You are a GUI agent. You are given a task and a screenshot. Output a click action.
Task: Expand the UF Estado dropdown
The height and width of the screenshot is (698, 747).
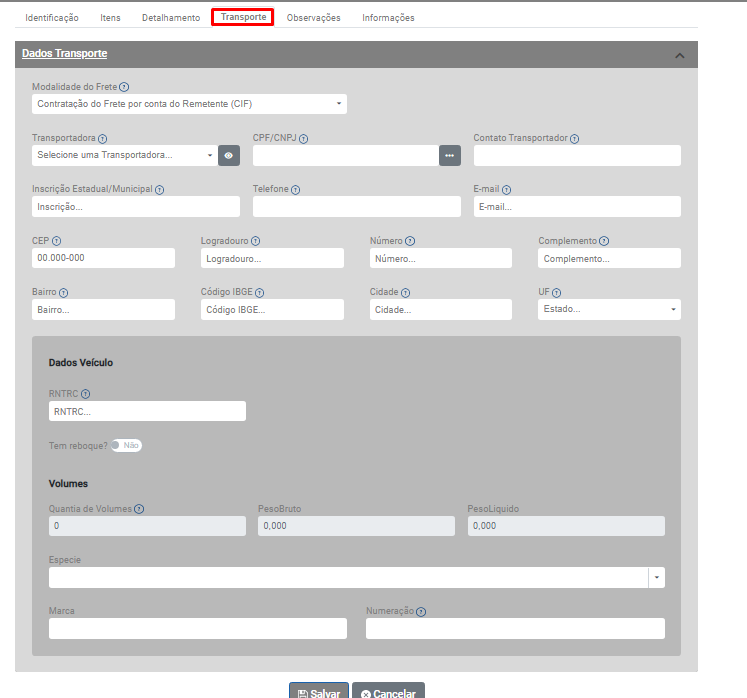608,309
